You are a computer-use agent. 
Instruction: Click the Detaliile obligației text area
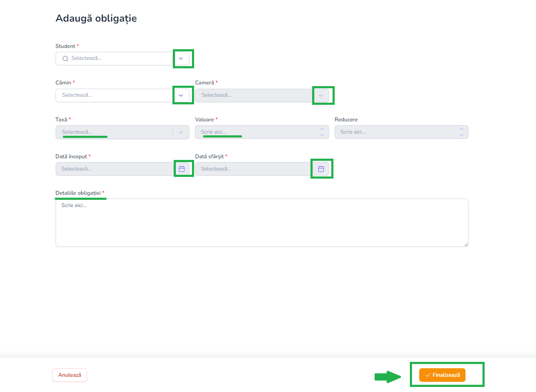click(262, 223)
